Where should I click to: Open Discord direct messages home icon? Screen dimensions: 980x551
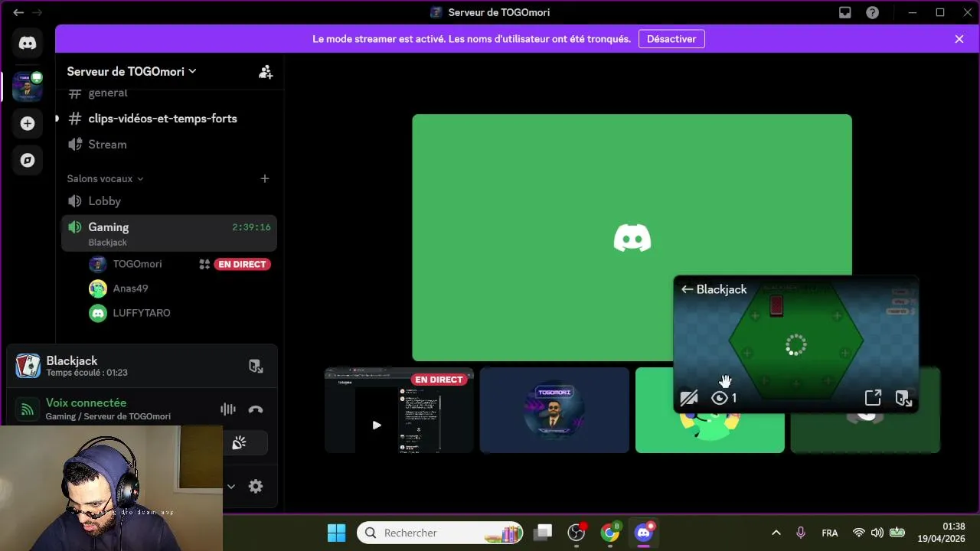pos(28,44)
